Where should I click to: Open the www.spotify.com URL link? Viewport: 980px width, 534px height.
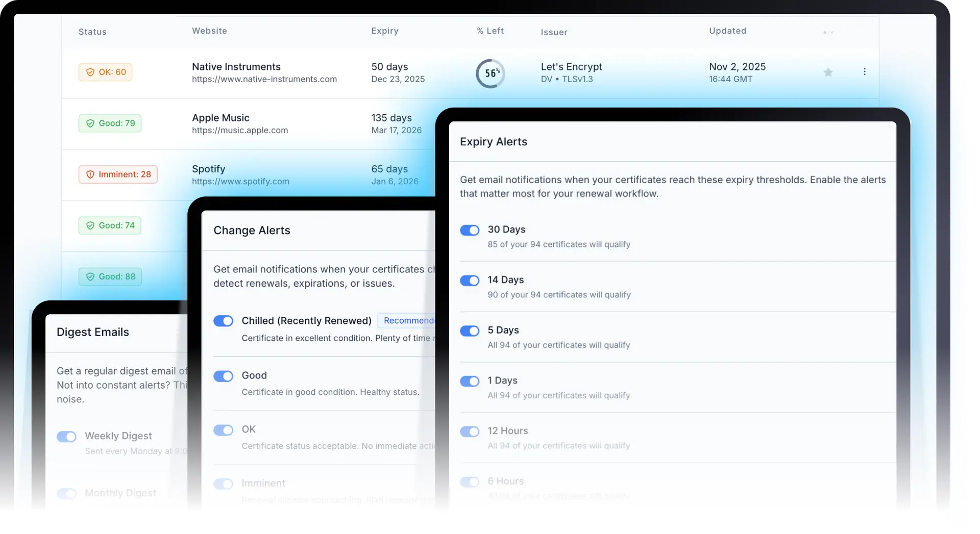coord(240,181)
